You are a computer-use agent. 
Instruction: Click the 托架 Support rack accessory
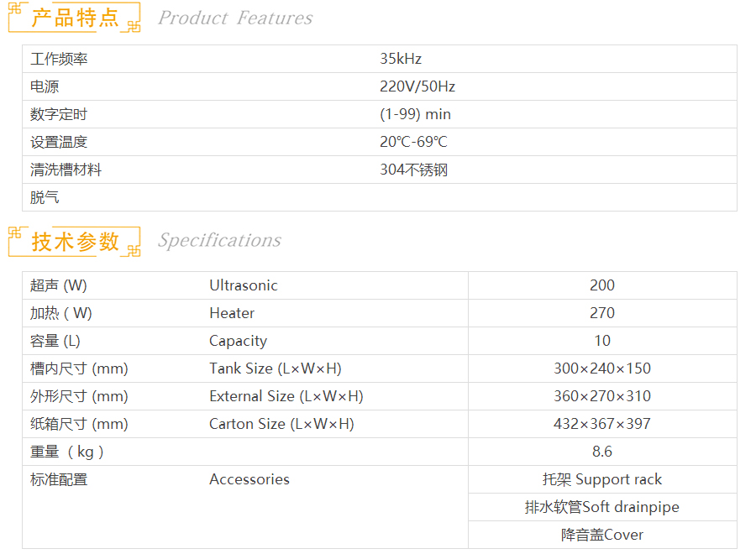(602, 479)
